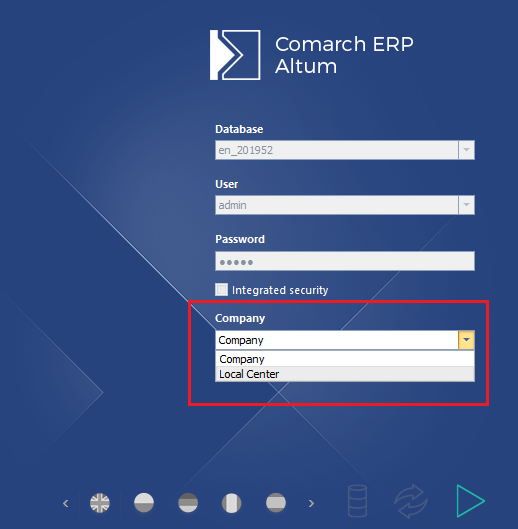Click the en_201952 Database field

click(337, 150)
